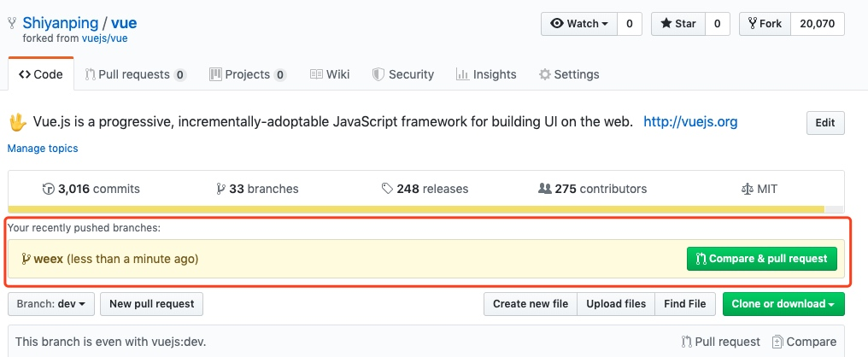Image resolution: width=868 pixels, height=357 pixels.
Task: Open the Insights tab
Action: (486, 74)
